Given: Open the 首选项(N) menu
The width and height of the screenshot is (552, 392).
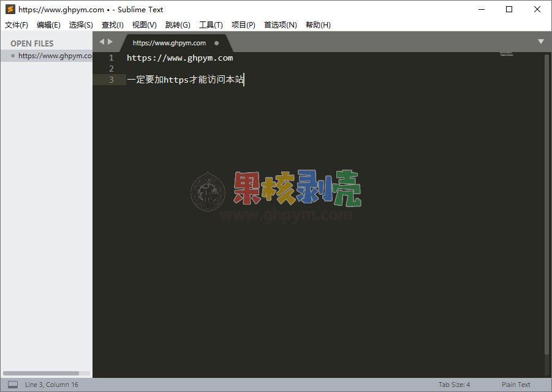Looking at the screenshot, I should [x=281, y=25].
